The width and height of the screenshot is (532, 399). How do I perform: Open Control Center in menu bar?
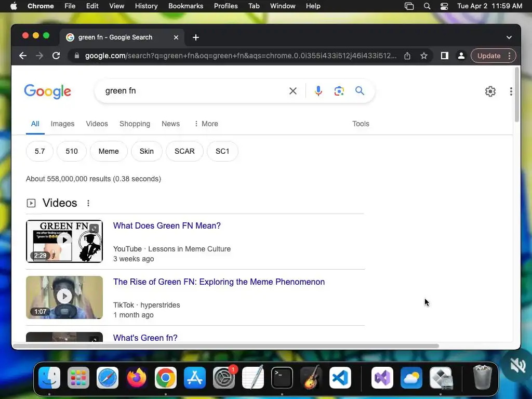pos(444,6)
